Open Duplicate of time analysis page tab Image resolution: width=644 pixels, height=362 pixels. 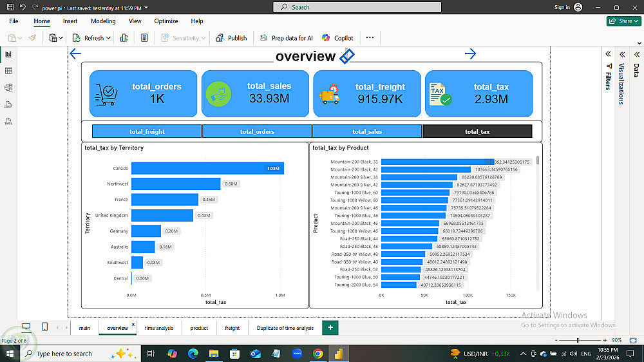coord(285,328)
